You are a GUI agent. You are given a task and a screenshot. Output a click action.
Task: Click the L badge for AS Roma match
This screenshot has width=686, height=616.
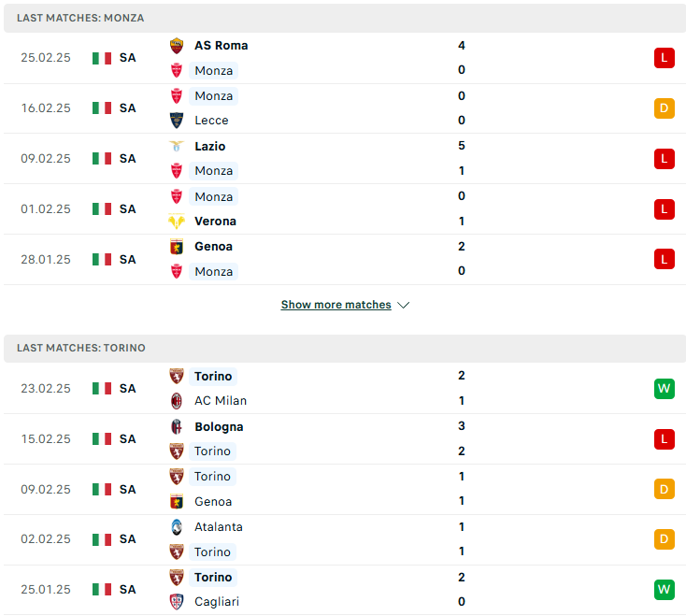(665, 58)
